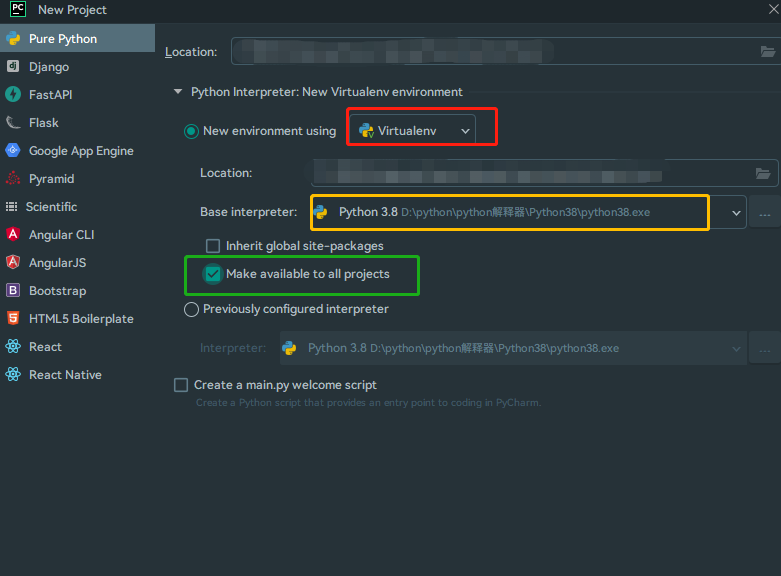781x576 pixels.
Task: Click Python icon in disabled Interpreter field
Action: (289, 348)
